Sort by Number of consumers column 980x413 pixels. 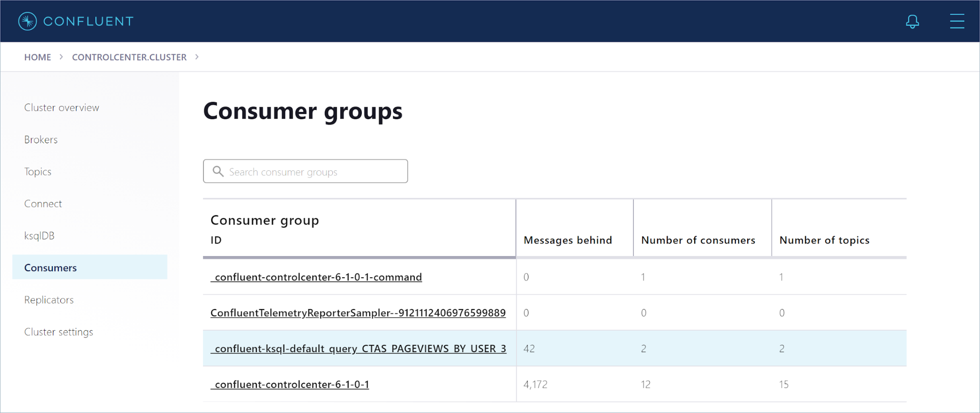(698, 240)
